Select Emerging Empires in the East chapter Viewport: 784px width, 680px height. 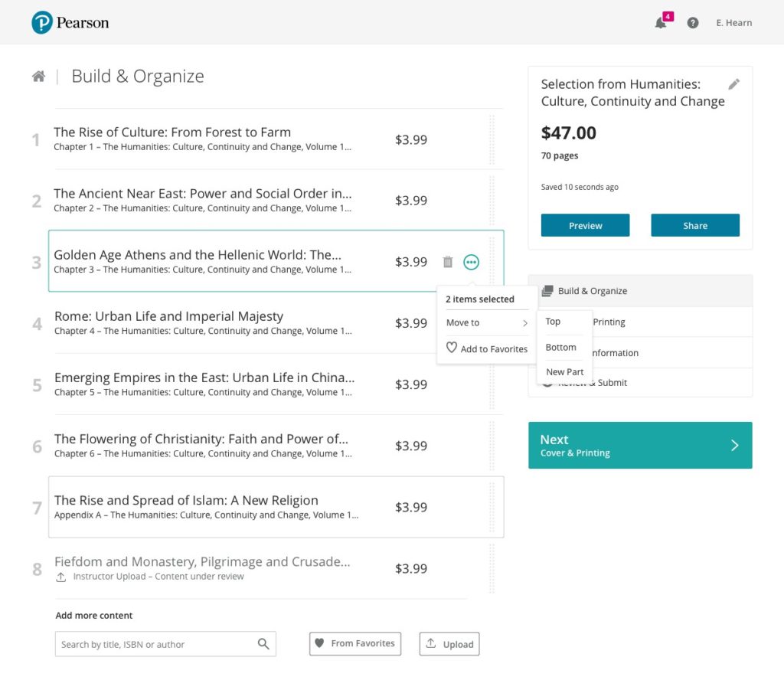point(204,378)
